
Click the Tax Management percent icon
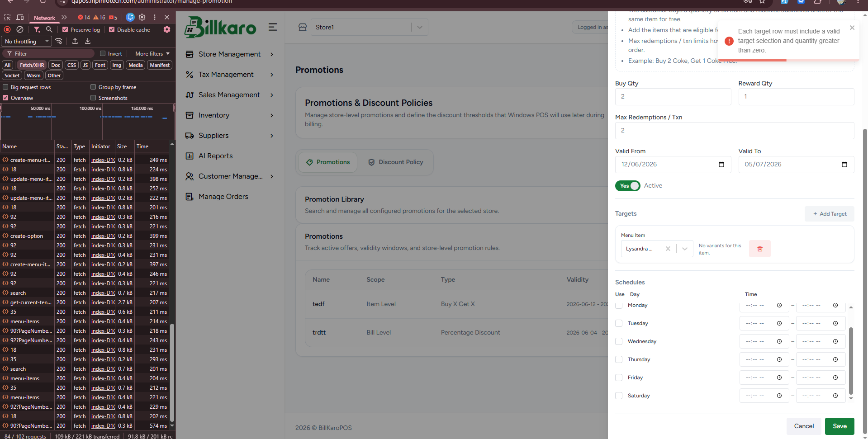click(x=190, y=75)
